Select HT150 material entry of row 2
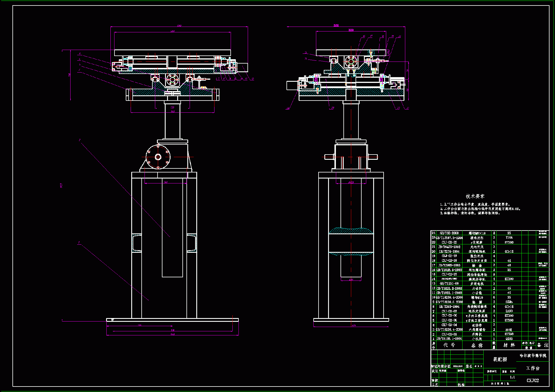The image size is (555, 392). click(x=509, y=334)
